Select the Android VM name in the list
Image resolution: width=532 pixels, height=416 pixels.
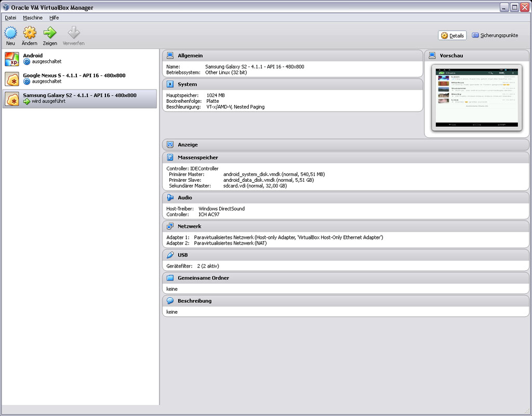click(x=33, y=56)
